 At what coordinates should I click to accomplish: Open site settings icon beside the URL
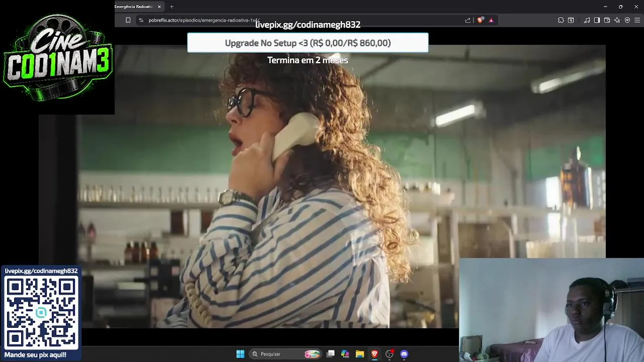141,20
